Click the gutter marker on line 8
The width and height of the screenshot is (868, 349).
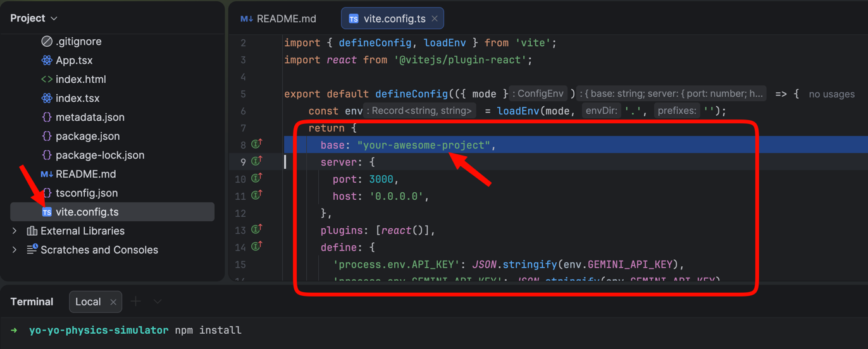(x=257, y=145)
